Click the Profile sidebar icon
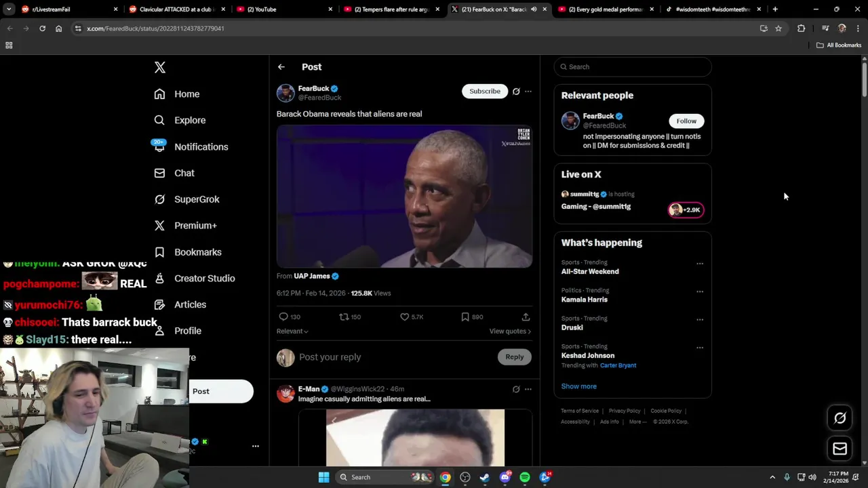Screen dimensions: 868x488 click(x=159, y=331)
